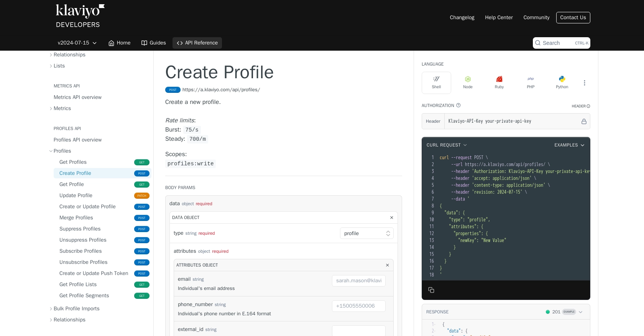Click the Authorization help question icon
This screenshot has width=644, height=336.
click(x=458, y=105)
